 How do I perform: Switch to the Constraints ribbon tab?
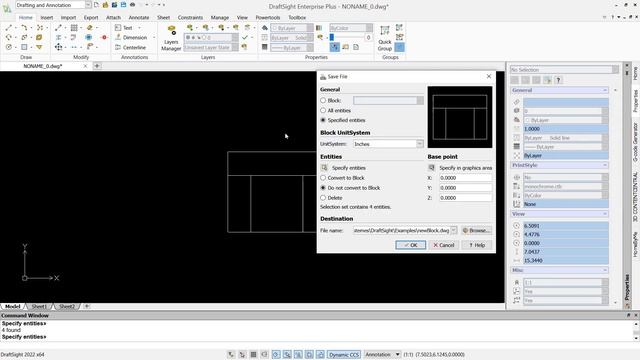(190, 18)
